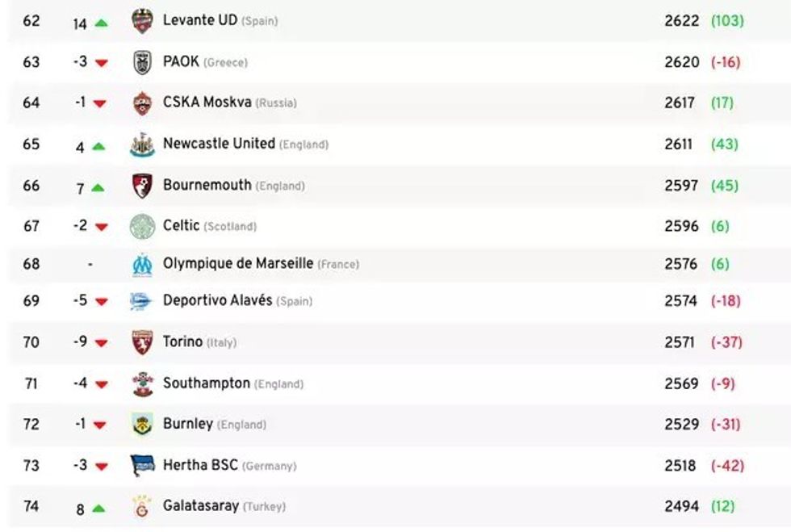Click the CSKA Moskva club crest
Screen dimensions: 791x532
[x=142, y=103]
